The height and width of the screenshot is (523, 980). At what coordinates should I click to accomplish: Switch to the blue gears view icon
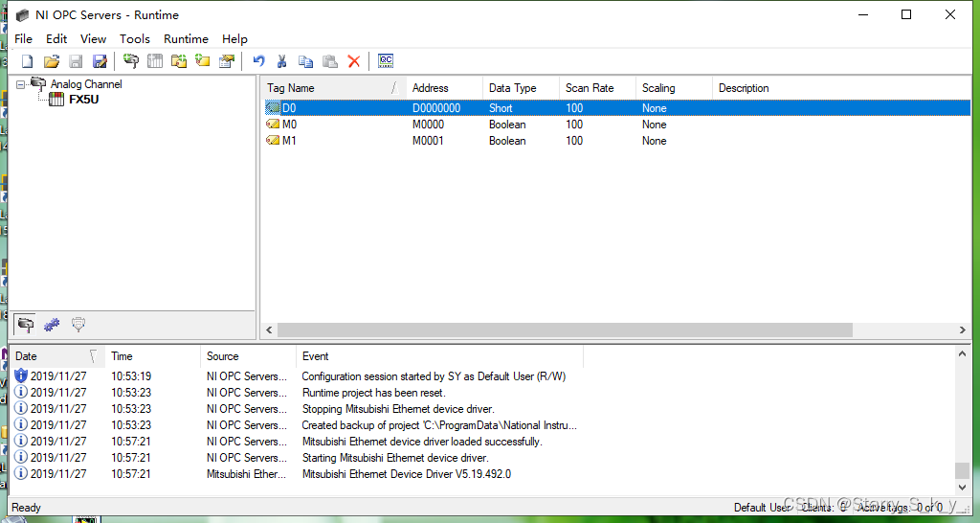click(x=52, y=324)
